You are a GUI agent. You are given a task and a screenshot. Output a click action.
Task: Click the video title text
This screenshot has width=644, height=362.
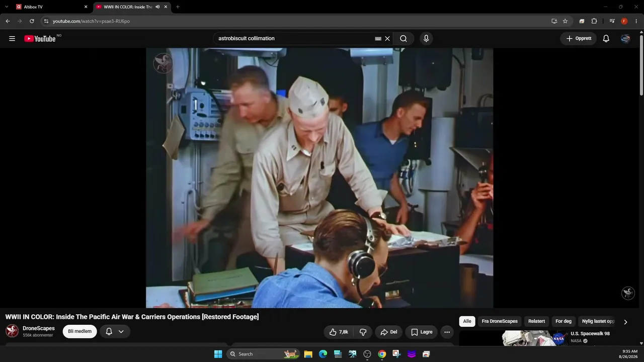(x=132, y=317)
